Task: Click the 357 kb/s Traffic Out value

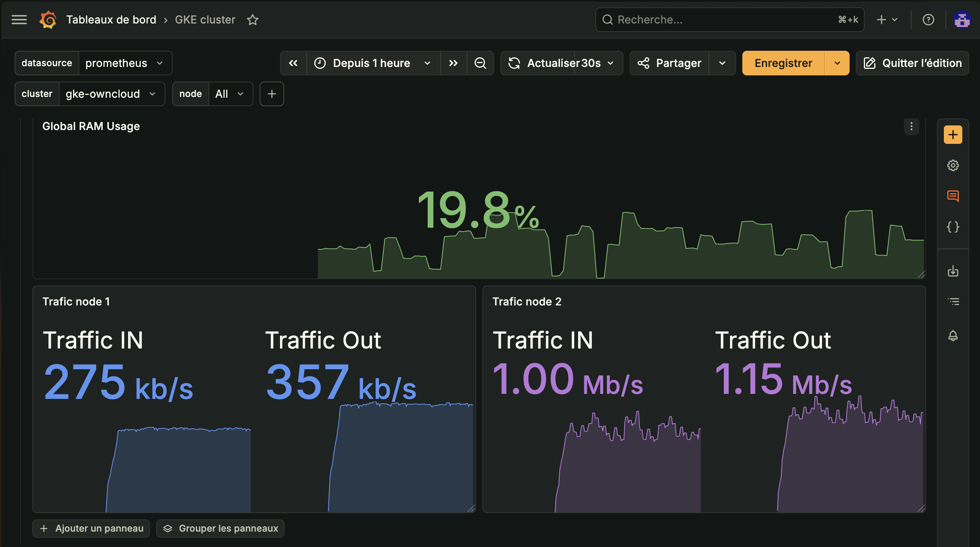Action: coord(341,382)
